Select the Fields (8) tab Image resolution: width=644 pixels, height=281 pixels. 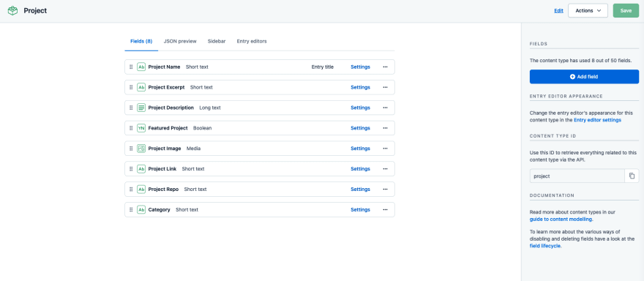click(141, 42)
